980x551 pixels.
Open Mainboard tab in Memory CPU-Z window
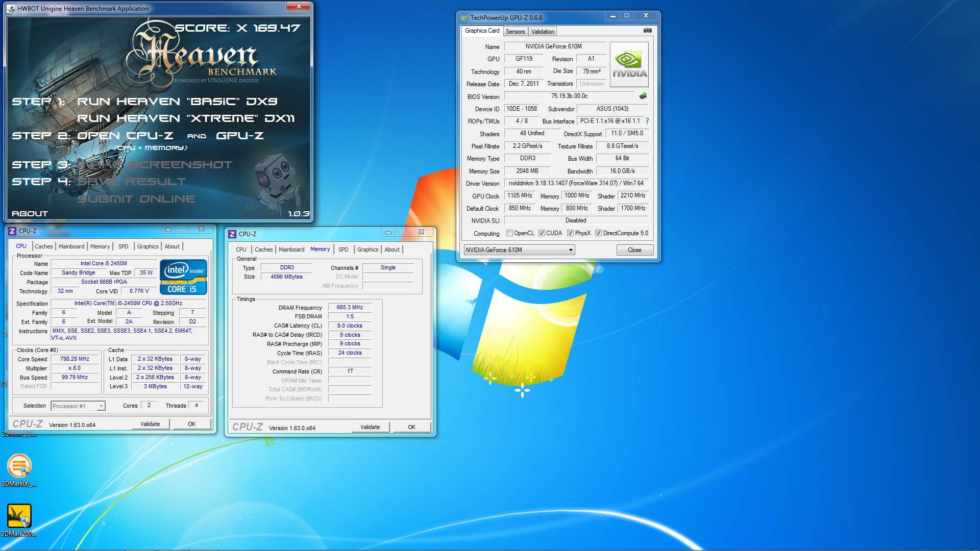pos(291,249)
